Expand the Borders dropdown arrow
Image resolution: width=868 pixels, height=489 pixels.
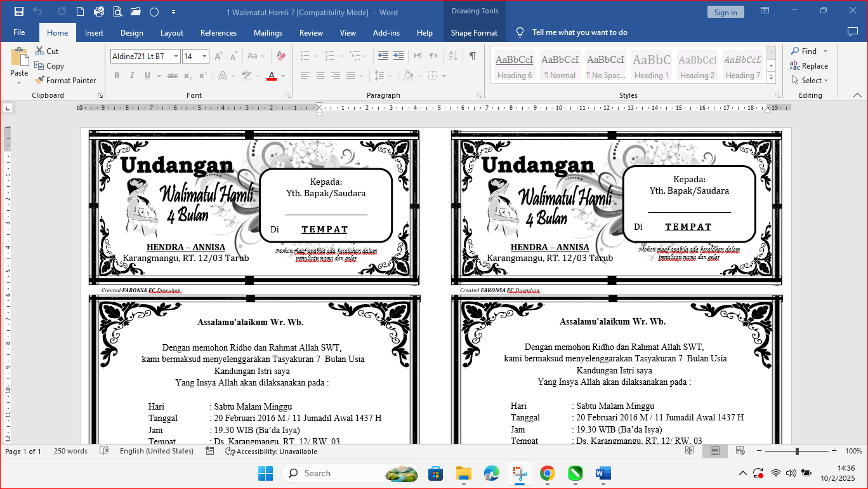pos(444,76)
